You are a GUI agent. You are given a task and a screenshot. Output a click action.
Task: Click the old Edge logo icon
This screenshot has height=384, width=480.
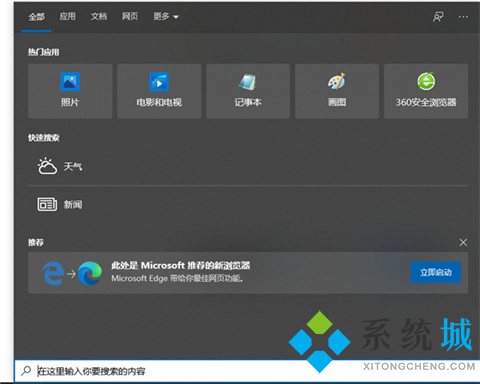coord(53,273)
